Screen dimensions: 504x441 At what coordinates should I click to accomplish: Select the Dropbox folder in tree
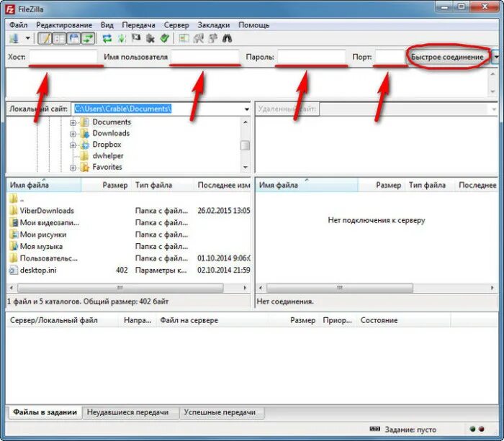point(107,145)
